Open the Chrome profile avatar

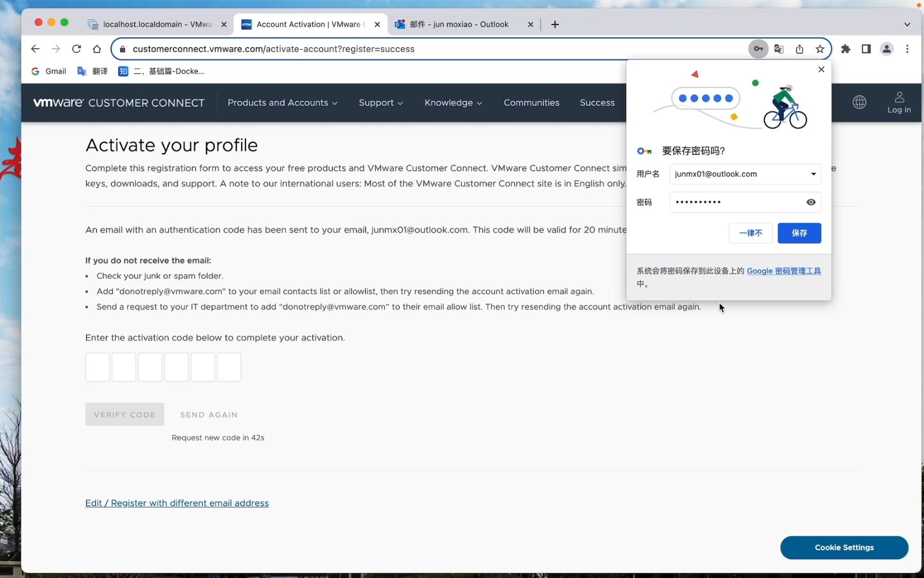point(887,49)
